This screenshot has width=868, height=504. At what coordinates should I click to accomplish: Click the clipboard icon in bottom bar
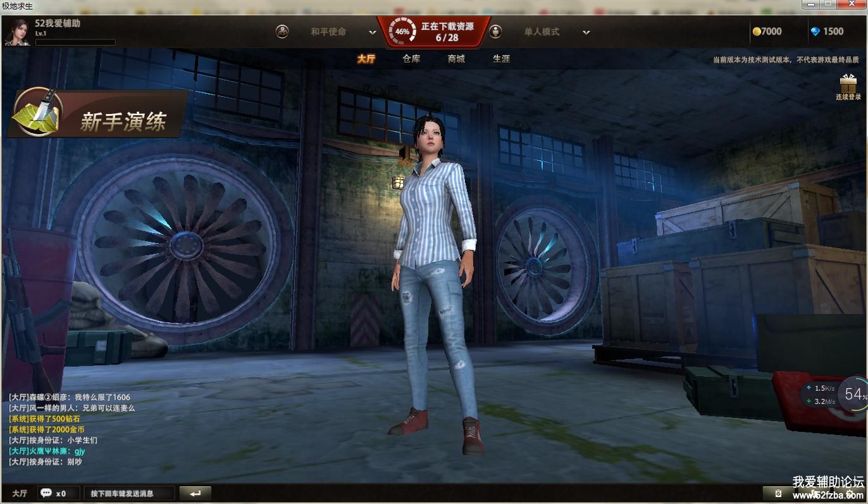pos(779,493)
